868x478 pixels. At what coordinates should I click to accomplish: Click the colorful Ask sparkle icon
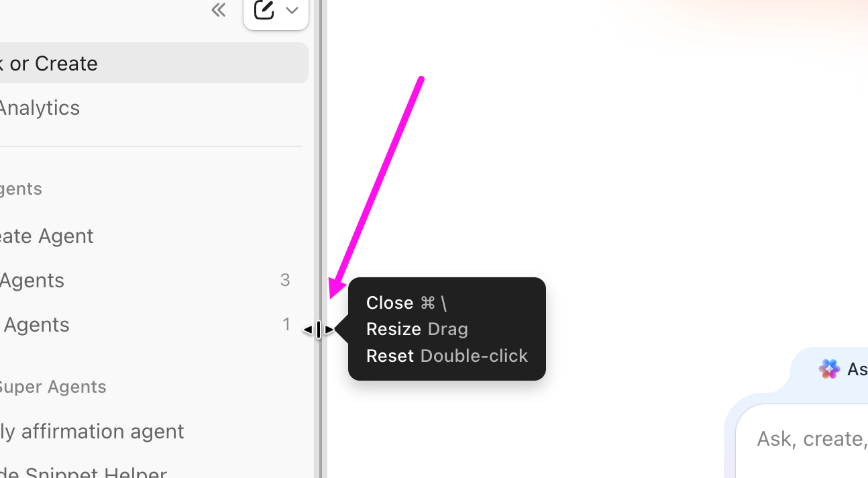click(830, 369)
